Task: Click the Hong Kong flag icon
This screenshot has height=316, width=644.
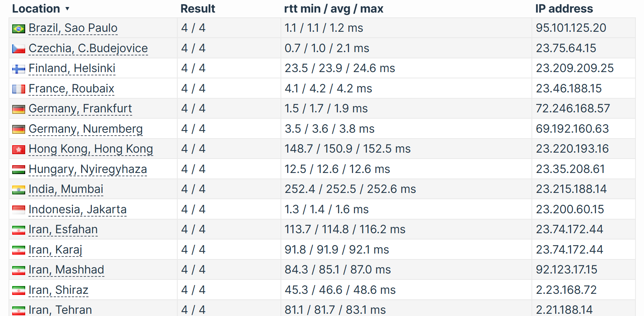Action: (x=19, y=149)
